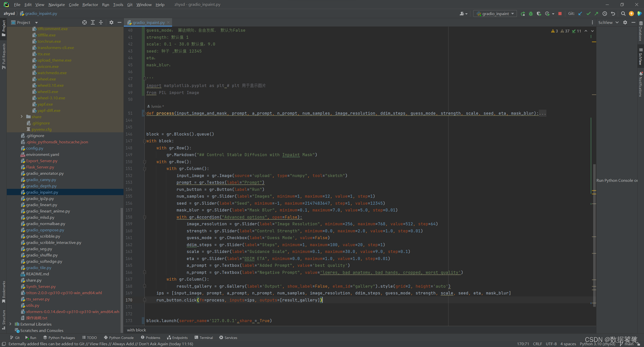Toggle the fold marker beside the def process line
Image resolution: width=644 pixels, height=347 pixels.
(x=144, y=113)
